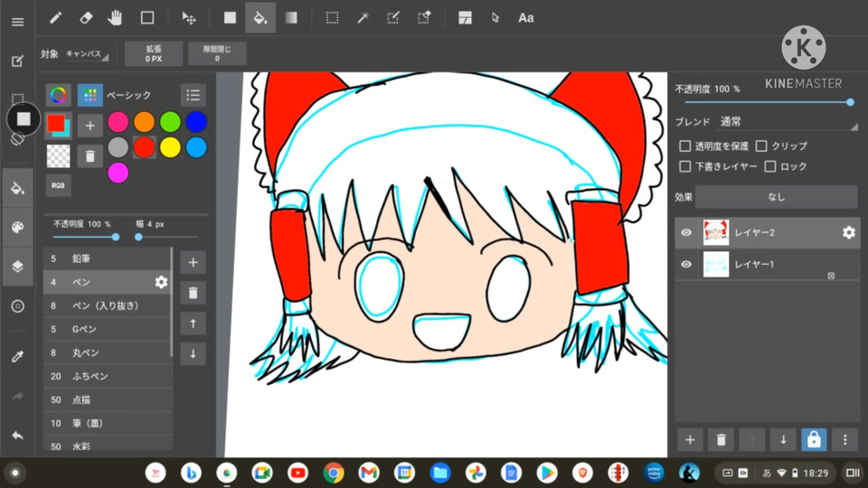The image size is (868, 488).
Task: Select the Gradient tool
Action: (x=291, y=18)
